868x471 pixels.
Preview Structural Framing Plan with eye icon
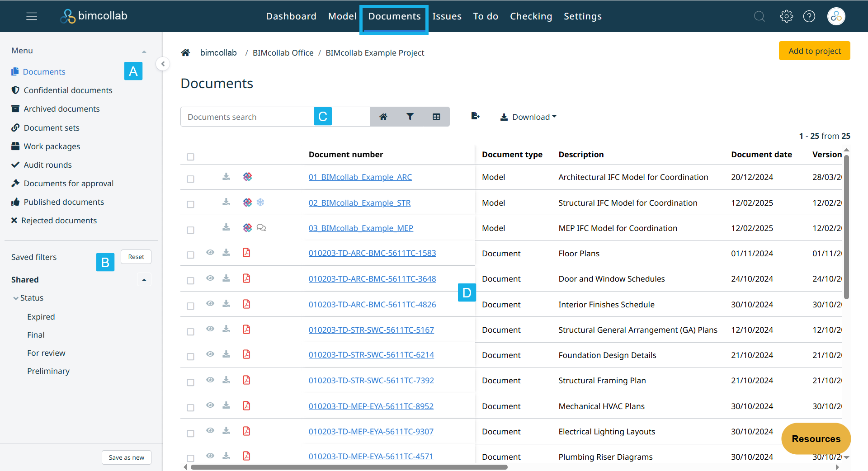pyautogui.click(x=210, y=380)
